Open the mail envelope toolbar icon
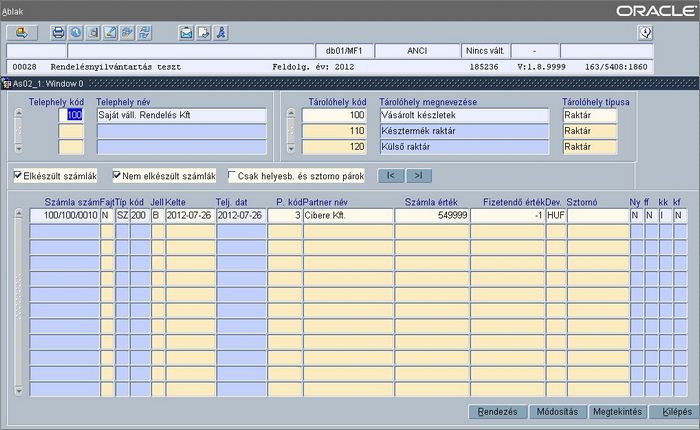Image resolution: width=700 pixels, height=430 pixels. coord(186,33)
